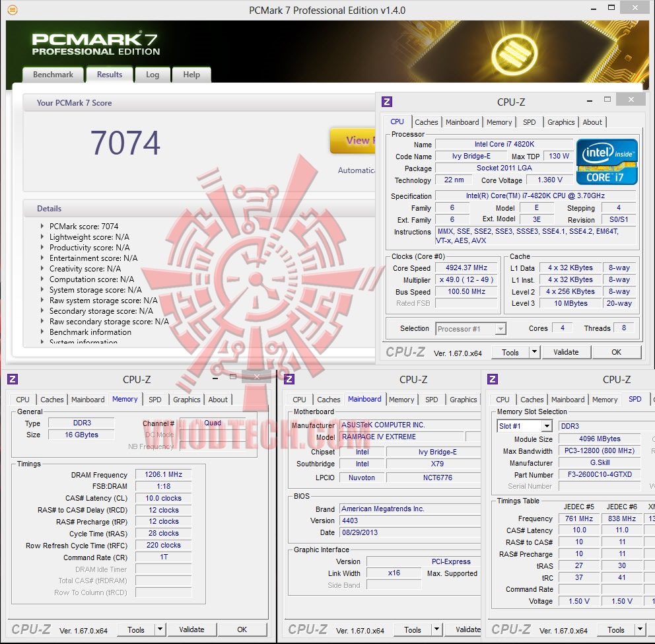Open the Tools dropdown arrow in top CPU-Z window
Screen dimensions: 655x644
(534, 352)
